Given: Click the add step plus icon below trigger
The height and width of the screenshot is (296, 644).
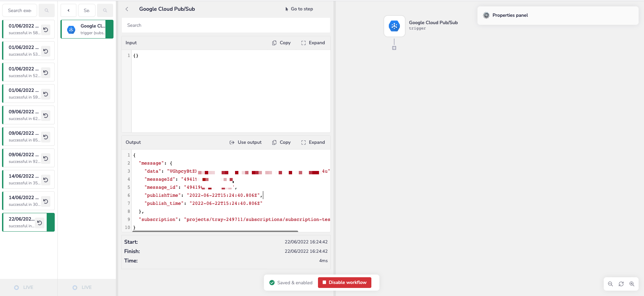Looking at the screenshot, I should click(394, 48).
